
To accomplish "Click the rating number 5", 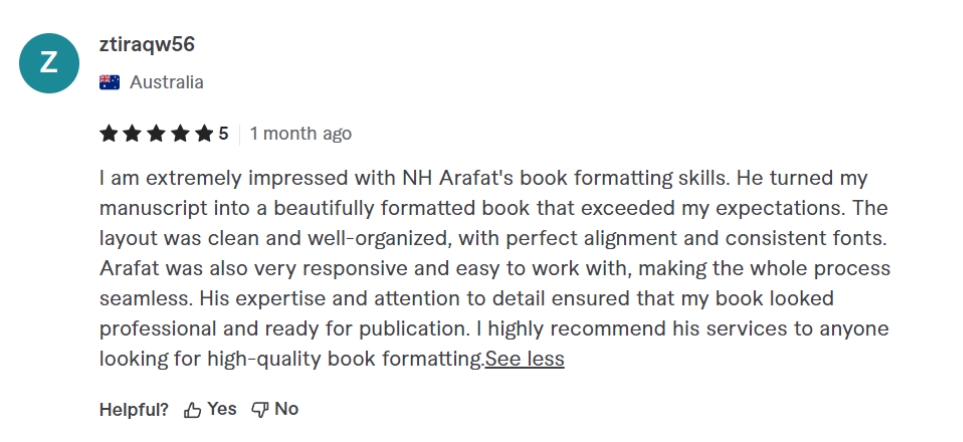I will point(223,133).
